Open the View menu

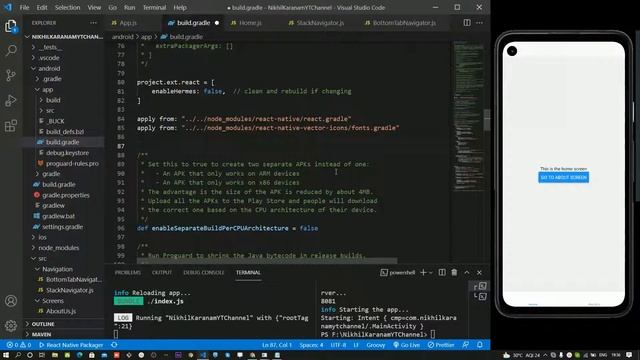94,7
